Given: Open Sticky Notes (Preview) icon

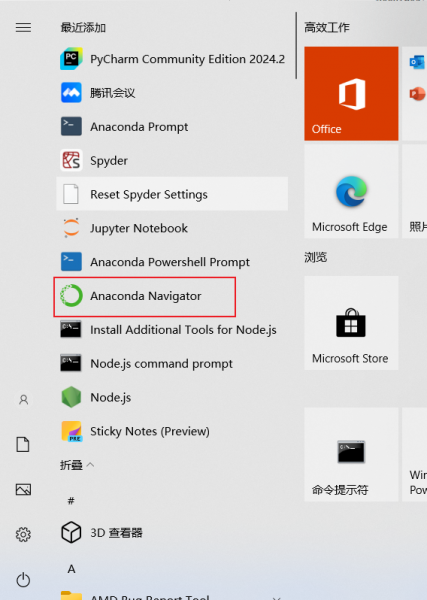Looking at the screenshot, I should click(71, 431).
